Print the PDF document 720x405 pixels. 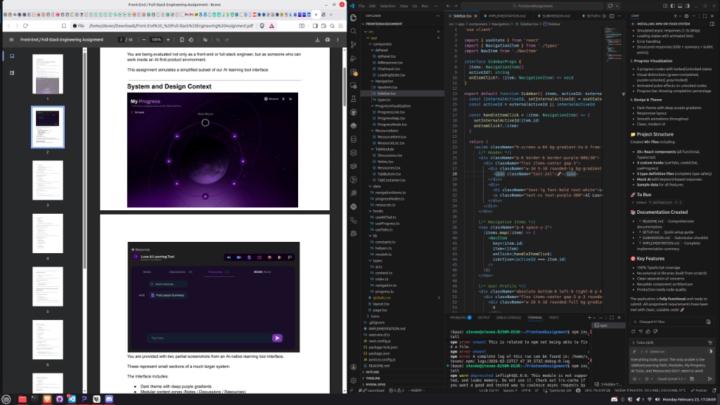[327, 40]
